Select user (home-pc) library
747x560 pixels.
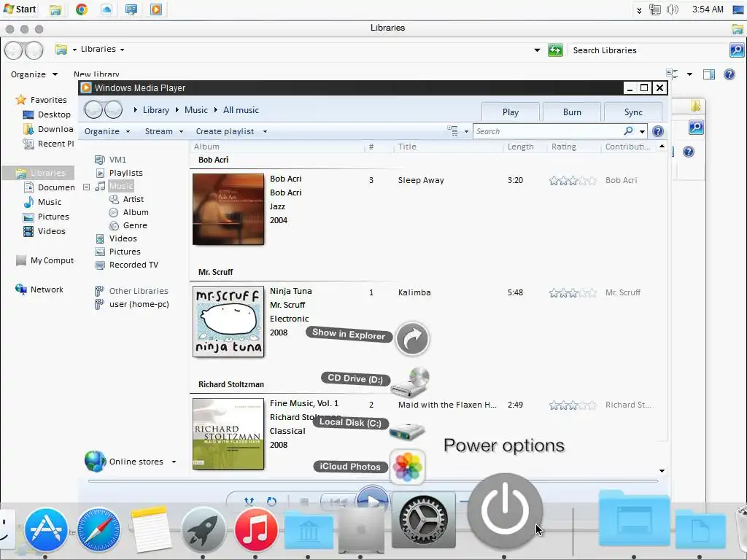point(139,304)
